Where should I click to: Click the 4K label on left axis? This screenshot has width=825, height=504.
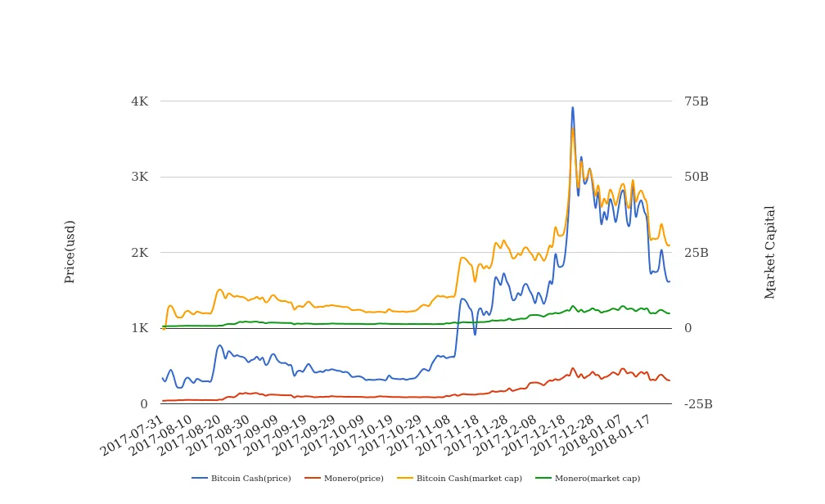[x=139, y=101]
